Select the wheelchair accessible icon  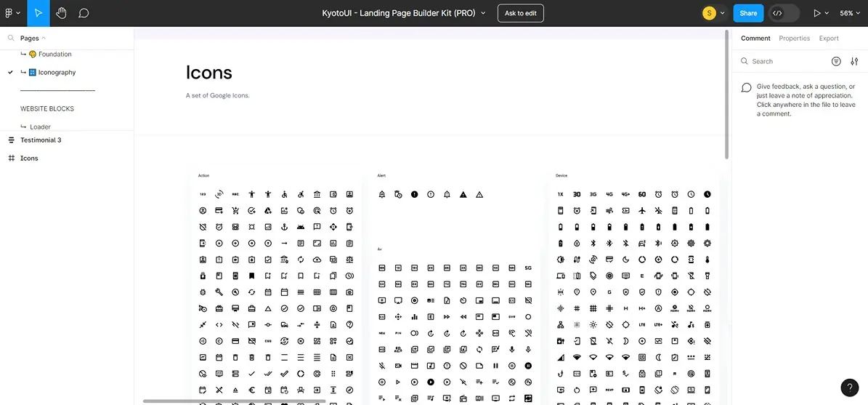pos(285,194)
